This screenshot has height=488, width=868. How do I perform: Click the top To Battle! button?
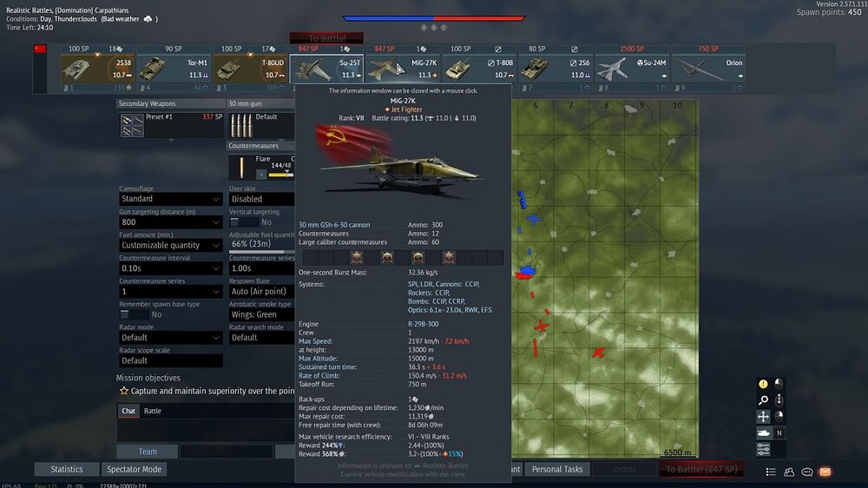pos(326,38)
